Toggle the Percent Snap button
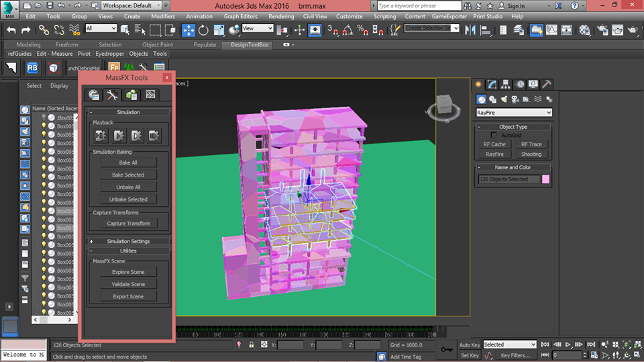Viewport: 644px width, 362px height. point(363,30)
